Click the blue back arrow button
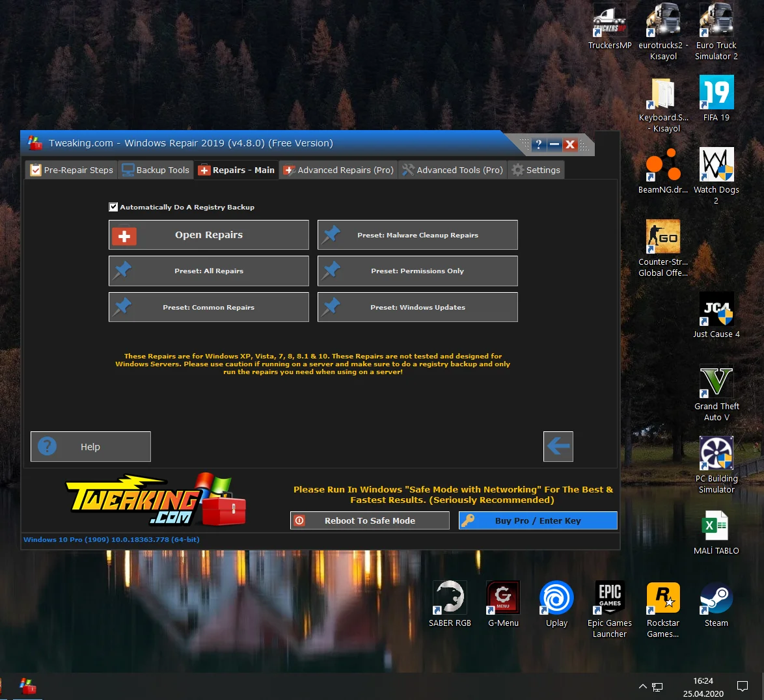 click(x=558, y=446)
